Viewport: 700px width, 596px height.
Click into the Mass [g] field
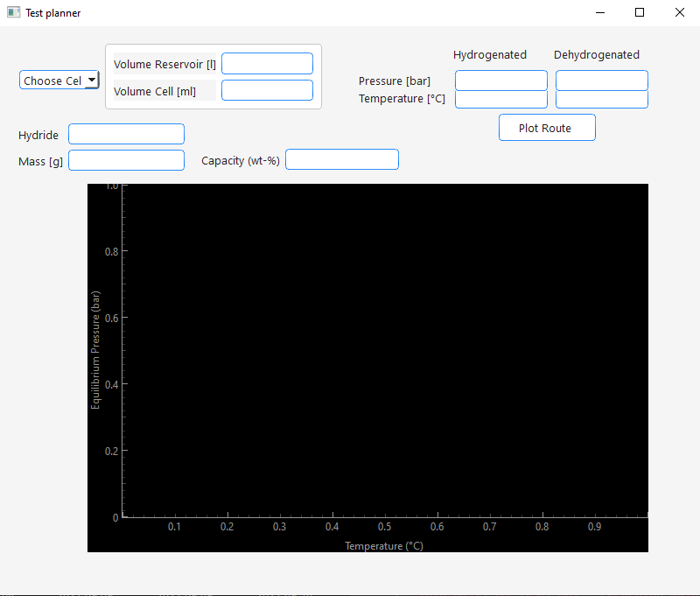point(126,160)
